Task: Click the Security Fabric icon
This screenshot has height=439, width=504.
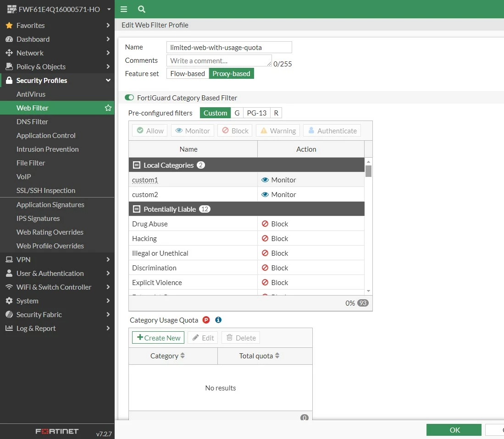Action: [x=9, y=314]
